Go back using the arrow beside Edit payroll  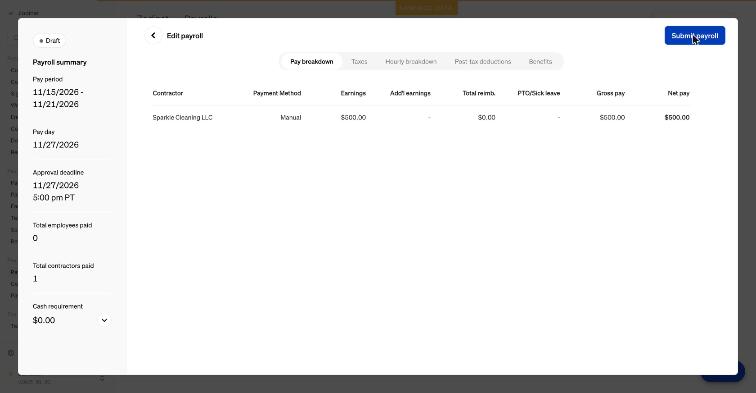click(153, 36)
